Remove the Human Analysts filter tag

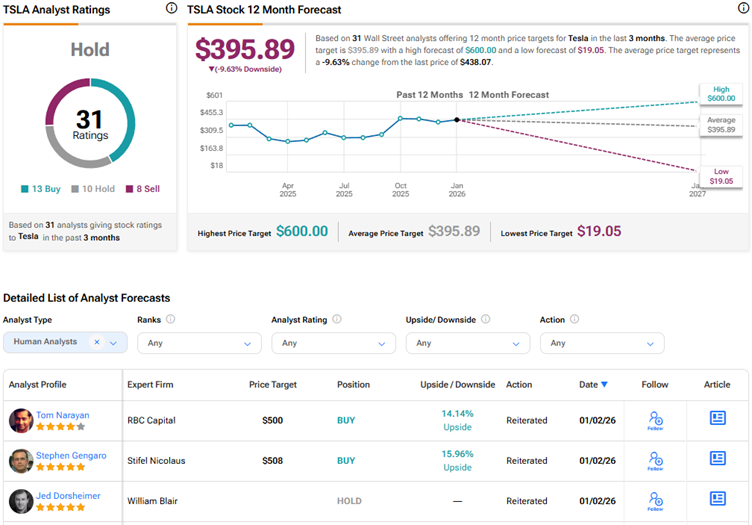point(97,342)
